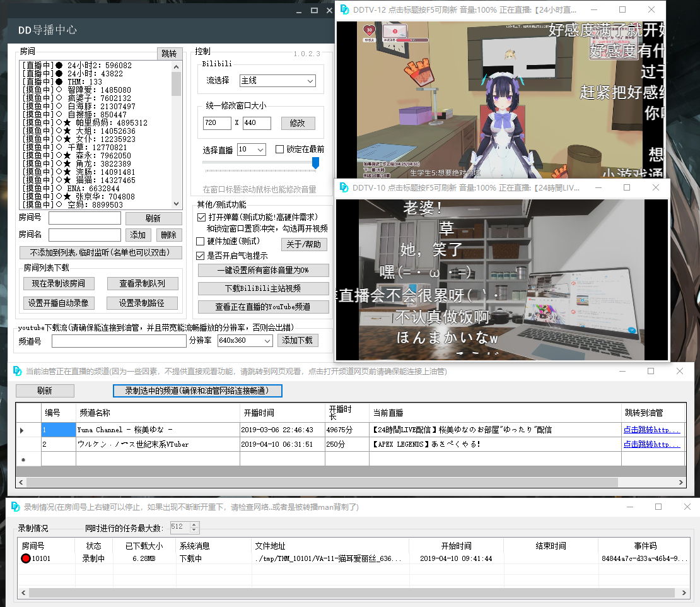The height and width of the screenshot is (607, 700).
Task: Click the DDTV logo in the DDTV-10 title bar
Action: point(344,187)
